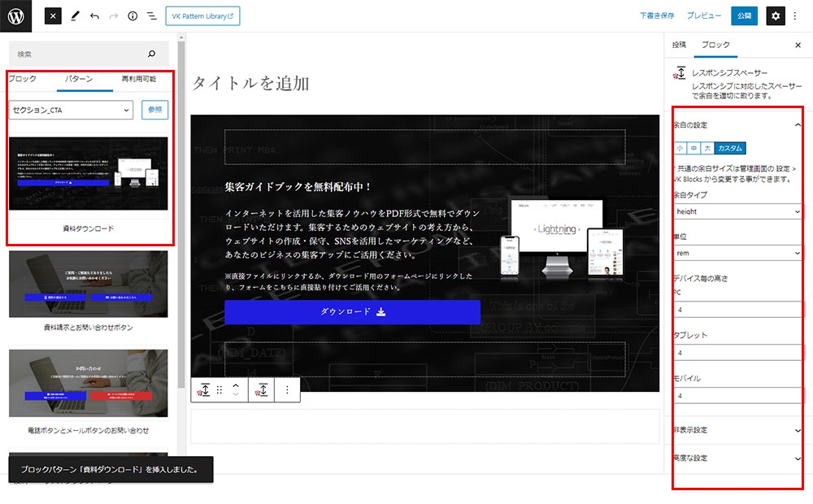Select the pencil Tools icon

coord(75,15)
